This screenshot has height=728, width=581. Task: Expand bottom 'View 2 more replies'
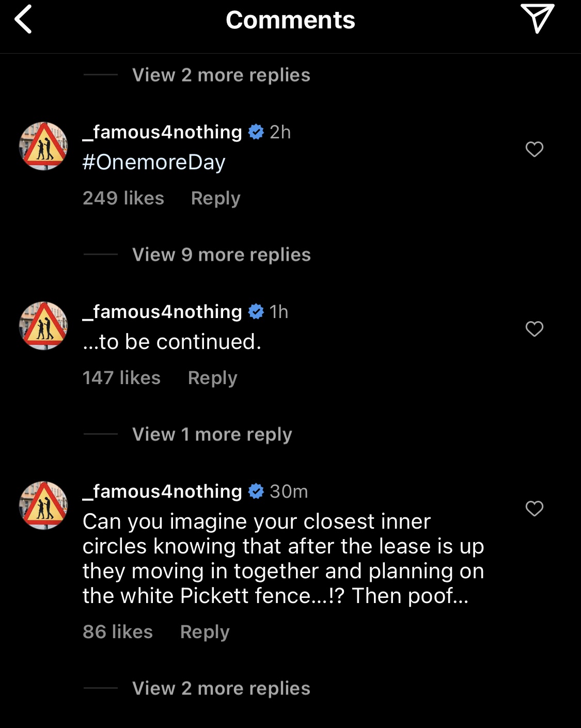point(221,688)
